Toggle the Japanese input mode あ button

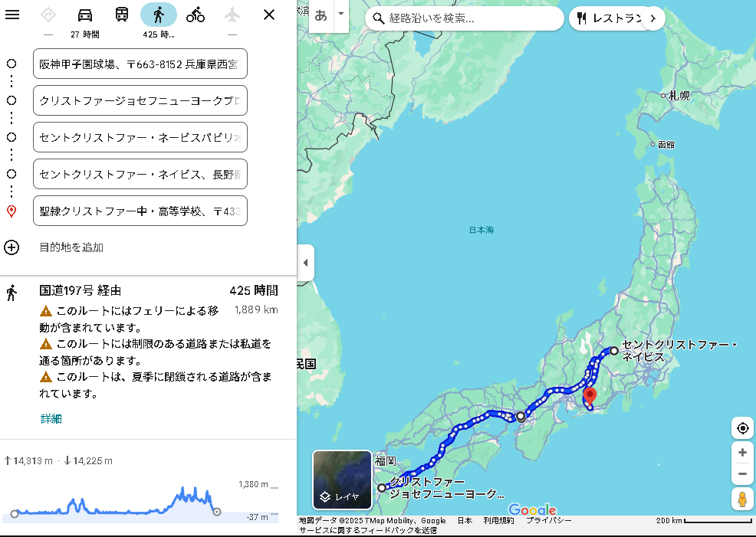click(x=320, y=16)
